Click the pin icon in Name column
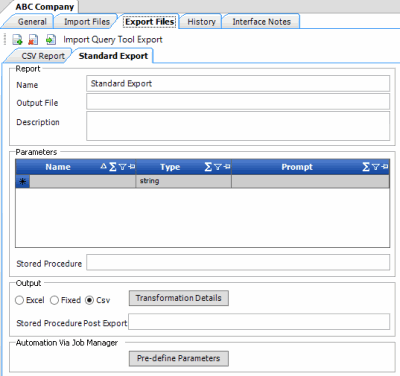The height and width of the screenshot is (376, 400). (x=131, y=166)
